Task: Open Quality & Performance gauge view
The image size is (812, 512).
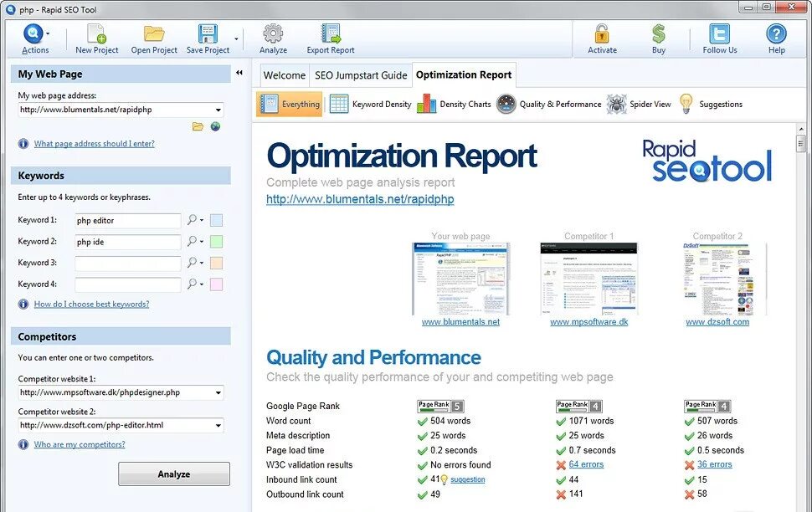Action: (x=549, y=104)
